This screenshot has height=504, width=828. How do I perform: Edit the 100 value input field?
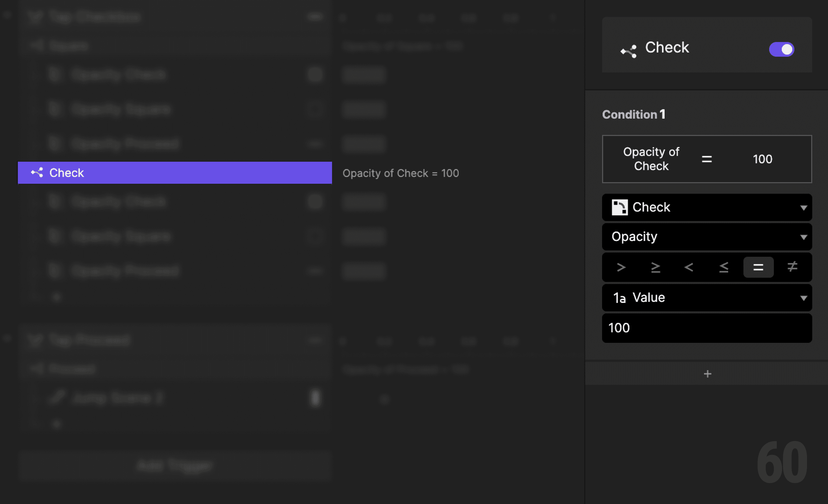(707, 328)
